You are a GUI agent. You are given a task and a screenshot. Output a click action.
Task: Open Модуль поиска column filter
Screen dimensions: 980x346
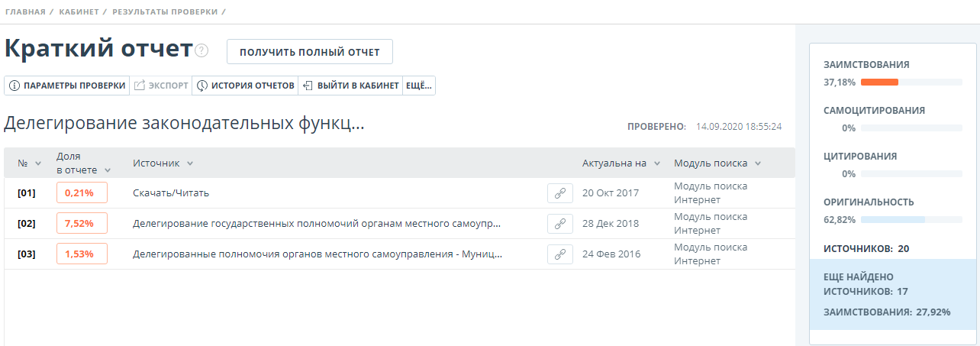click(x=757, y=163)
